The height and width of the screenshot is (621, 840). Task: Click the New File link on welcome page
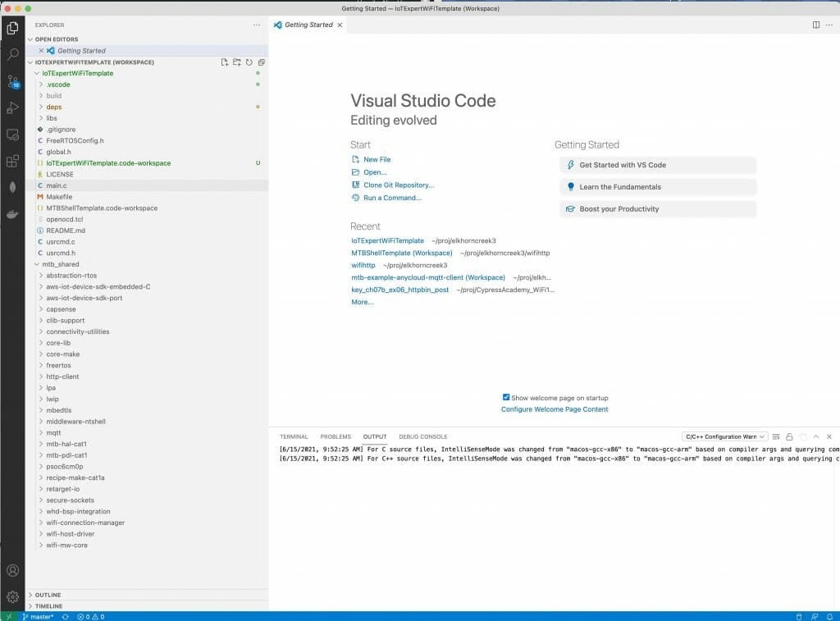coord(377,160)
